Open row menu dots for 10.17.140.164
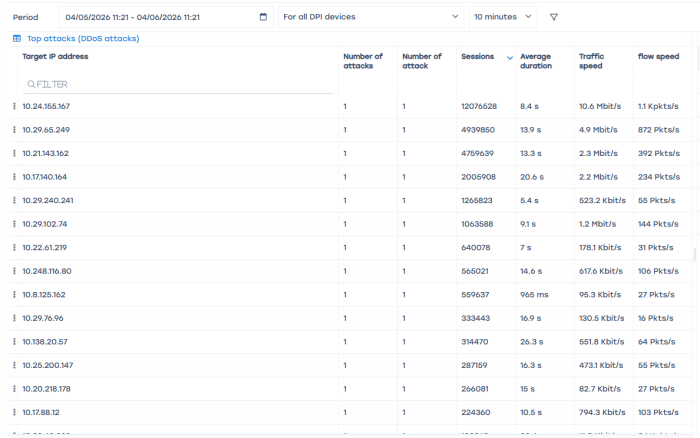The height and width of the screenshot is (438, 700). tap(14, 177)
